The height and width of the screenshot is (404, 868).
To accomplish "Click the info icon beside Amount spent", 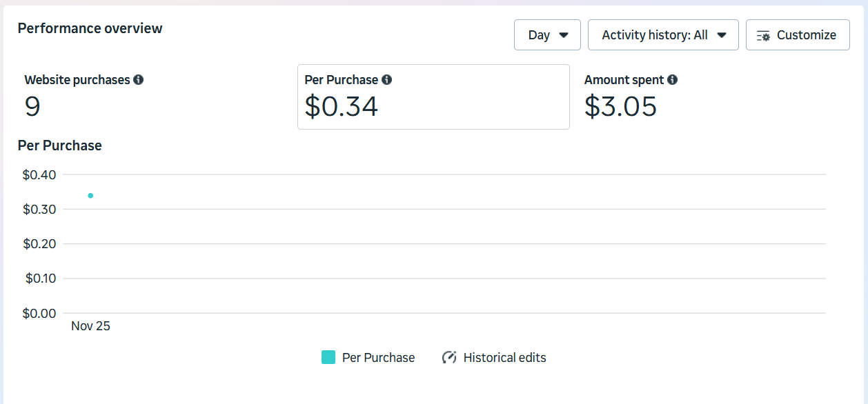I will (673, 80).
